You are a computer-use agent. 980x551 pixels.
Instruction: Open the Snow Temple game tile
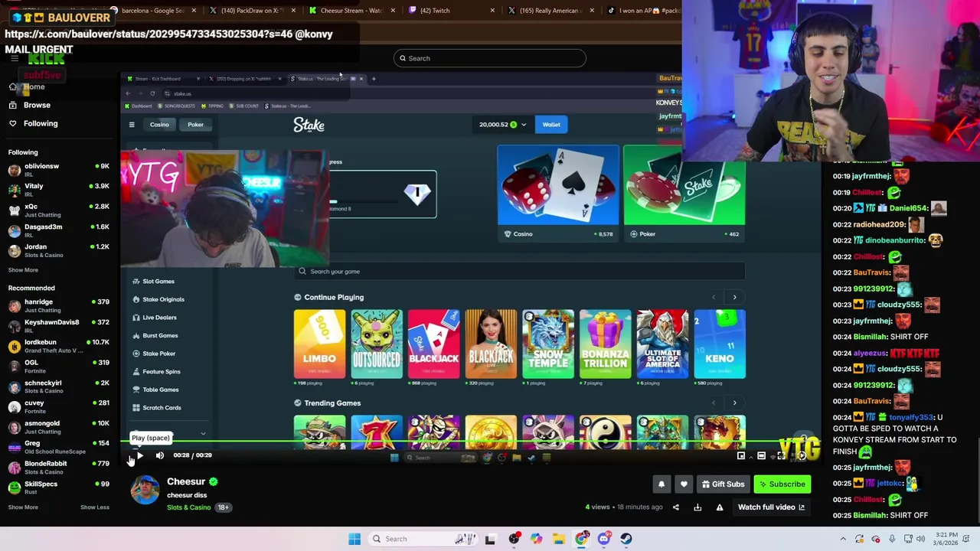coord(548,344)
